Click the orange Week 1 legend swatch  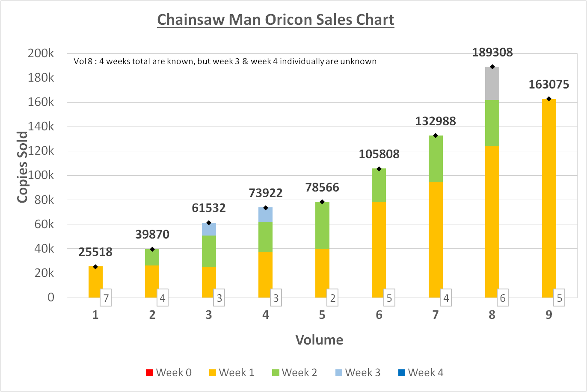click(212, 373)
